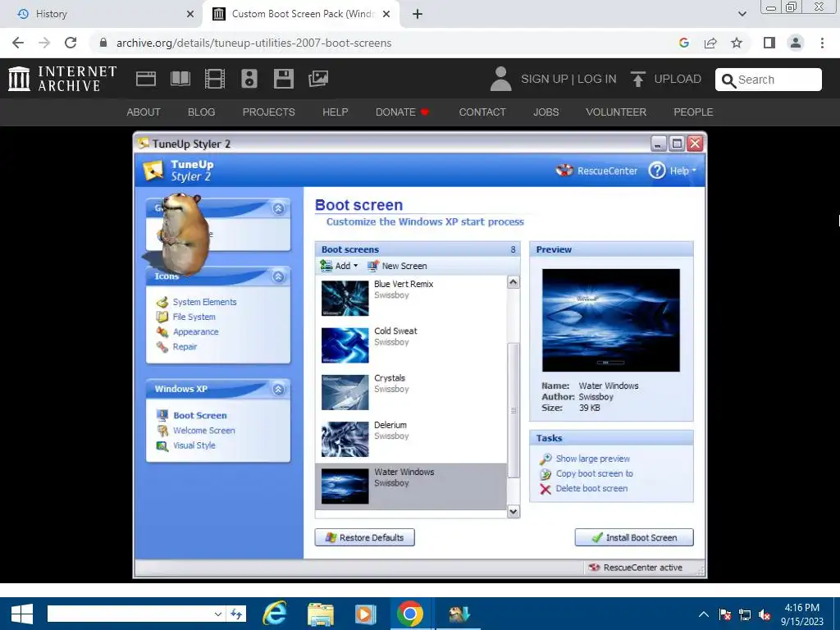Viewport: 840px width, 630px height.
Task: Open the BLOG menu item
Action: [202, 112]
